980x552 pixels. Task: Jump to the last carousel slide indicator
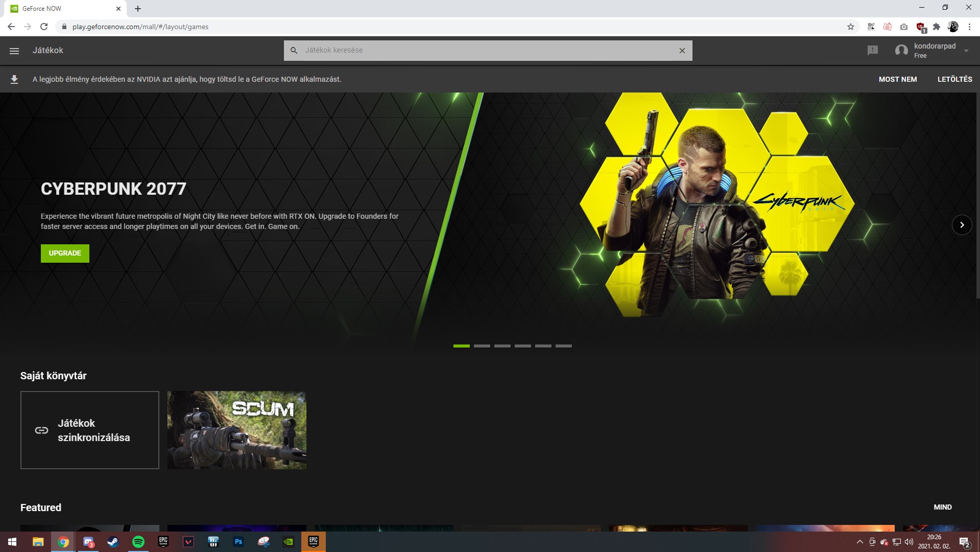click(563, 346)
